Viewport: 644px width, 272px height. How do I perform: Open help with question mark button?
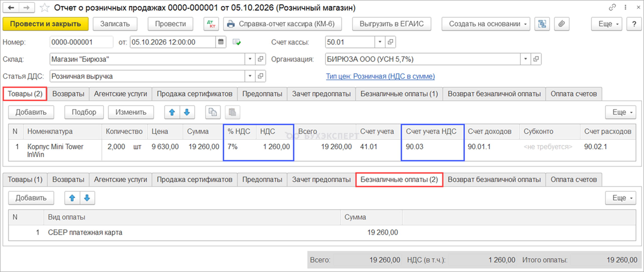[634, 24]
